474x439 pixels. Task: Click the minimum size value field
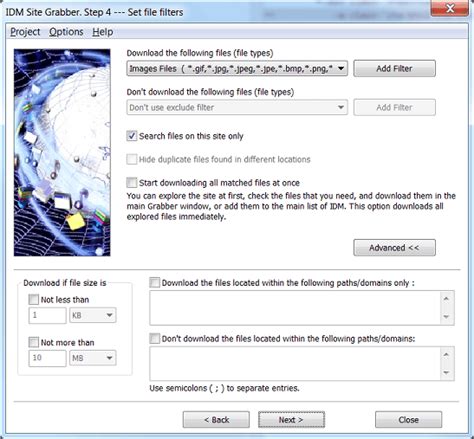pos(48,315)
